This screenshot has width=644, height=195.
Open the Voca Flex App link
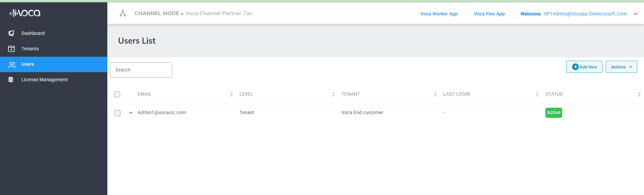489,14
